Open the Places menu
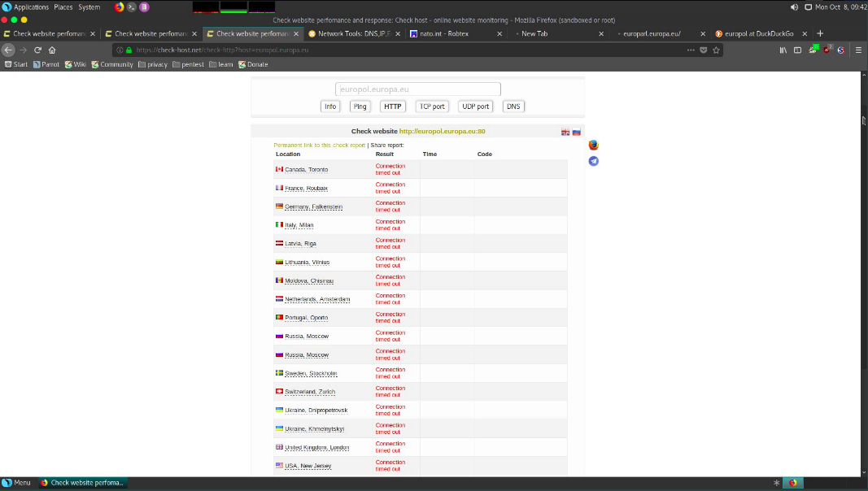Viewport: 868px width, 491px height. (x=63, y=7)
